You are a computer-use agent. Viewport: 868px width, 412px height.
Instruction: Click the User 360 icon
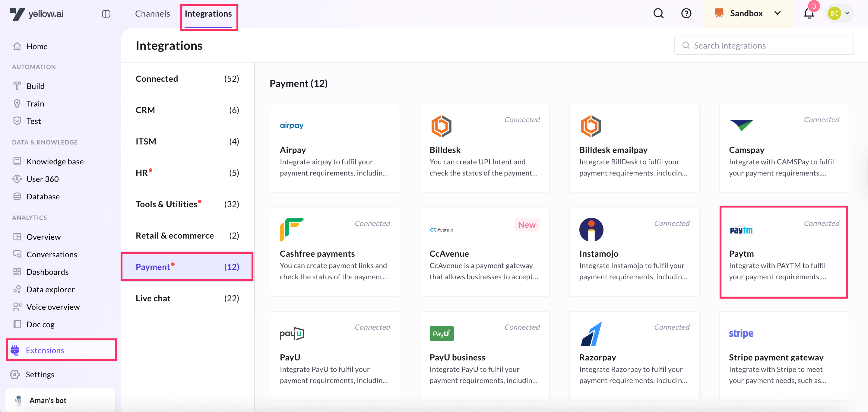pyautogui.click(x=17, y=179)
